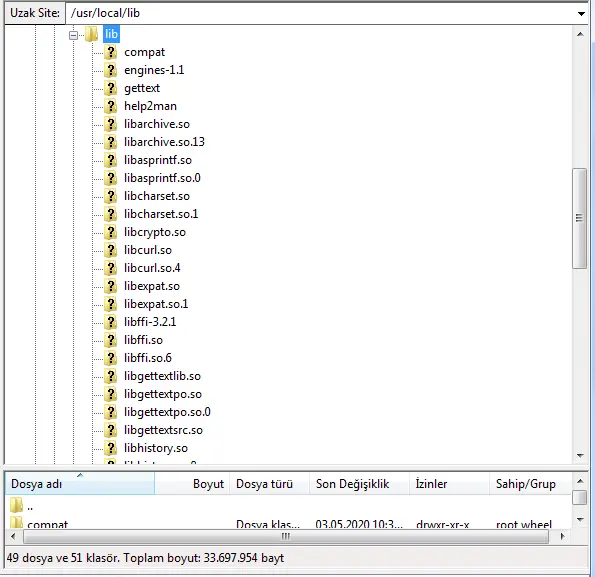Select libgettextsrc.so tree entry
The width and height of the screenshot is (595, 577).
tap(163, 430)
